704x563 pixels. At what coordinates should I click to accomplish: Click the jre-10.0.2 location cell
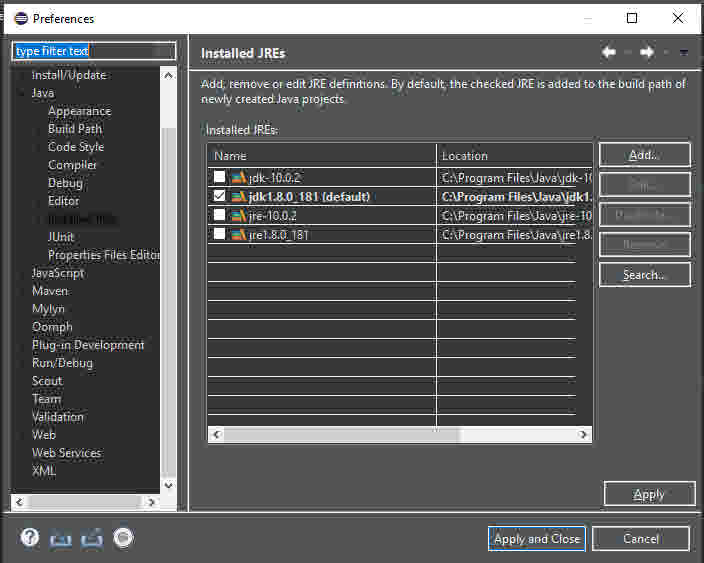coord(515,216)
